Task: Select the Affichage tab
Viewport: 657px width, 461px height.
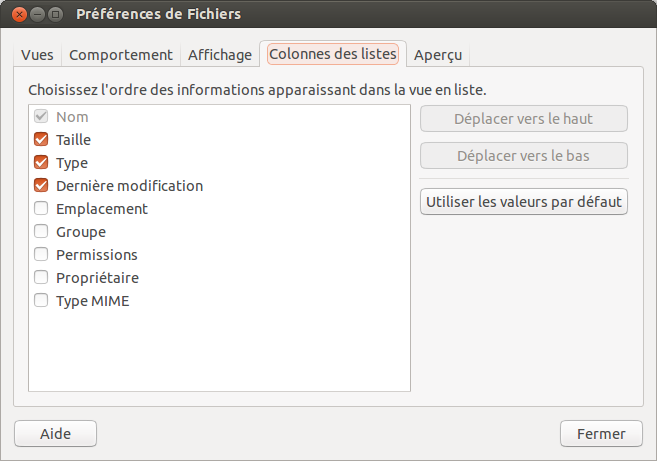Action: point(220,55)
